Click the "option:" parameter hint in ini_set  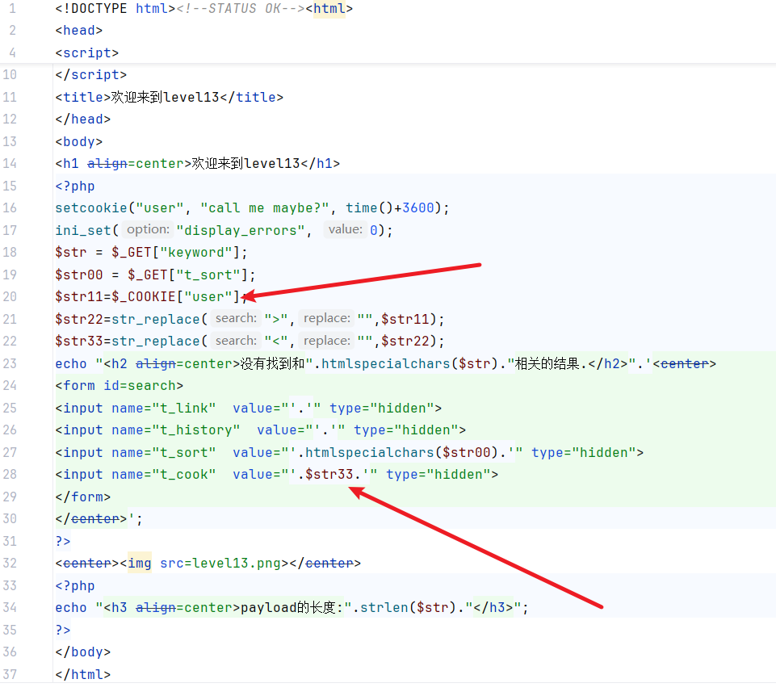pos(148,230)
